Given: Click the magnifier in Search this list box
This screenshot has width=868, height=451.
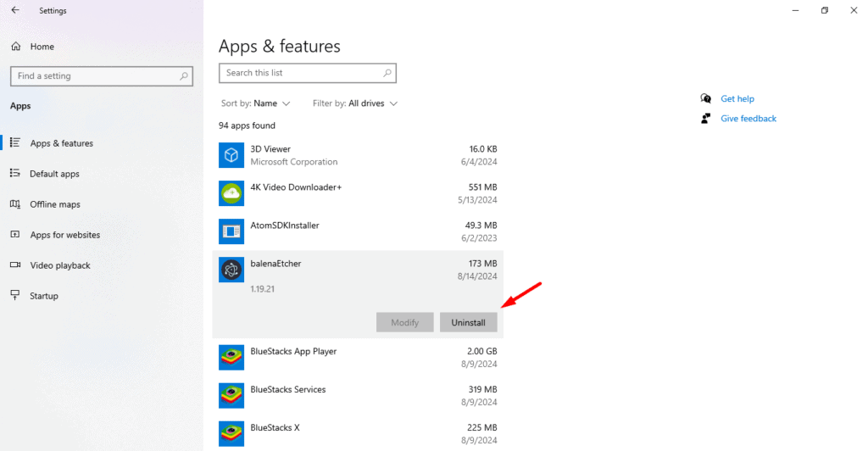Looking at the screenshot, I should click(x=387, y=73).
